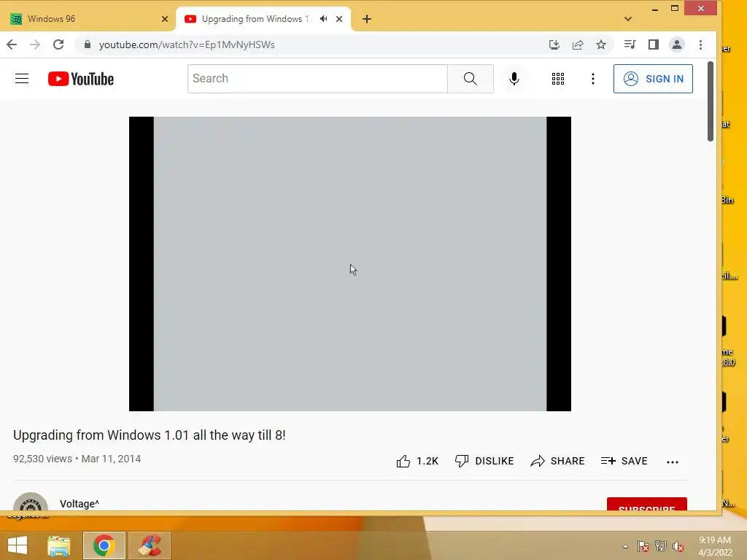Screen dimensions: 747x560
Task: Open the taskbar clock and date
Action: pos(715,546)
